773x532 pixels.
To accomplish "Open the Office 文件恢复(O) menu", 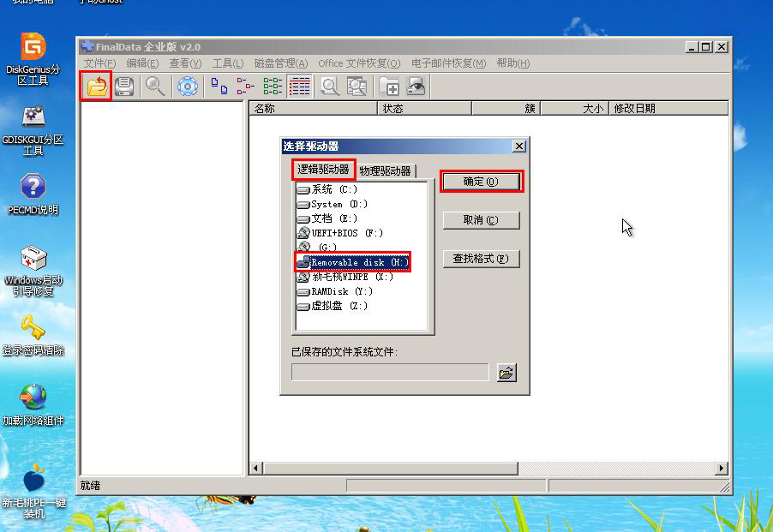I will 359,63.
